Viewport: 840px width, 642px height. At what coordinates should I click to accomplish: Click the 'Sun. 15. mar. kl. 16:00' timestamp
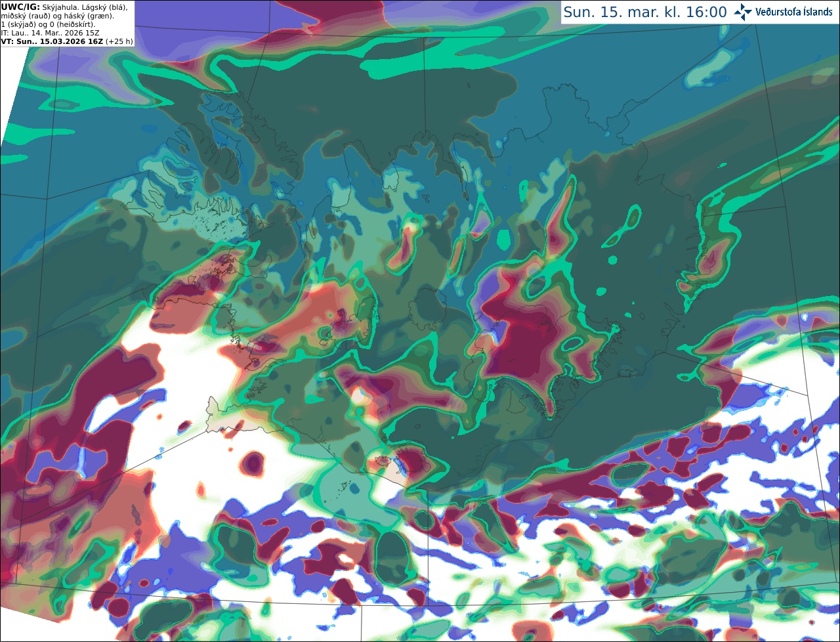(x=645, y=12)
